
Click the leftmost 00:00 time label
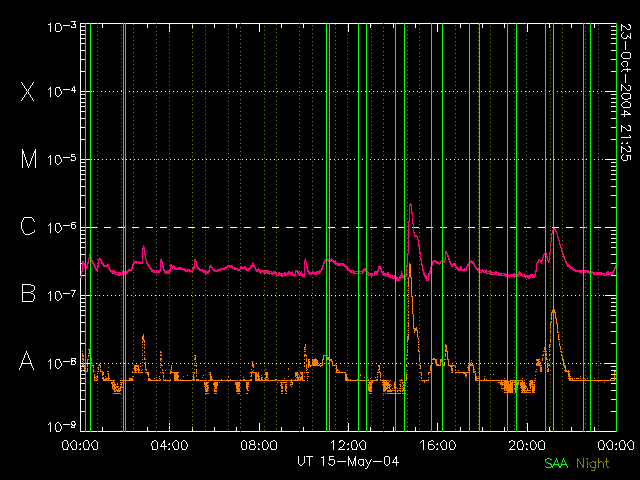[80, 445]
